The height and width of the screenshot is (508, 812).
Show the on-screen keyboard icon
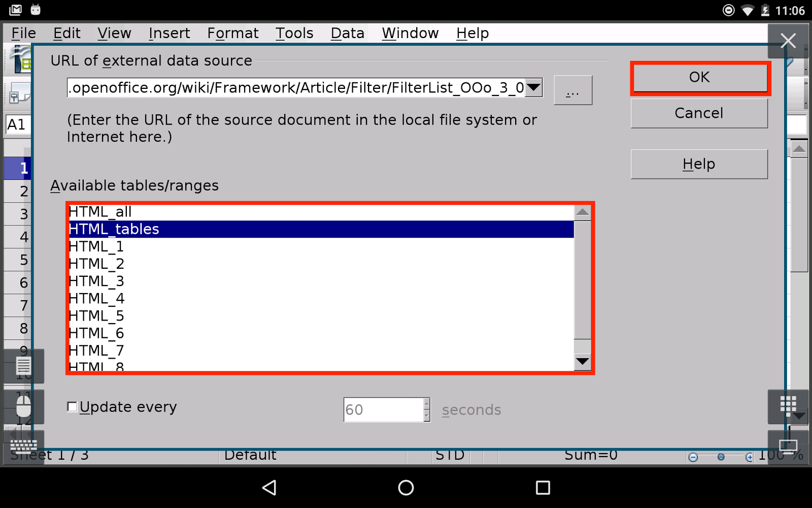point(23,446)
